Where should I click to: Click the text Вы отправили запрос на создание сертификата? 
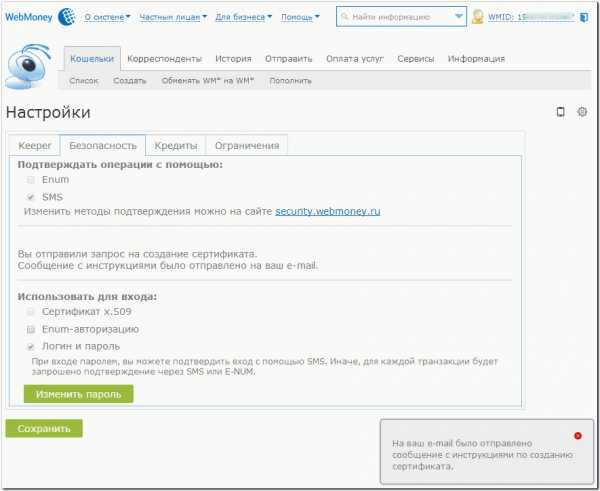click(x=137, y=254)
